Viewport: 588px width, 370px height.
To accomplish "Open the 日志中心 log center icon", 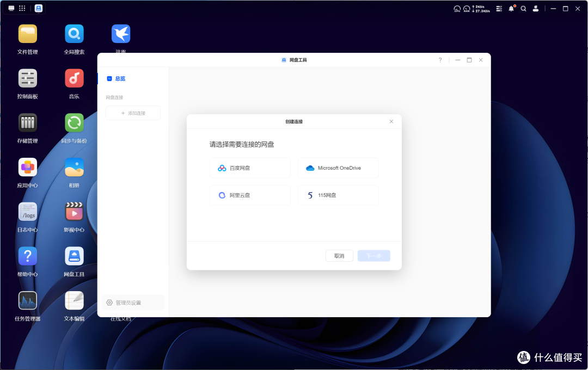I will [x=27, y=212].
